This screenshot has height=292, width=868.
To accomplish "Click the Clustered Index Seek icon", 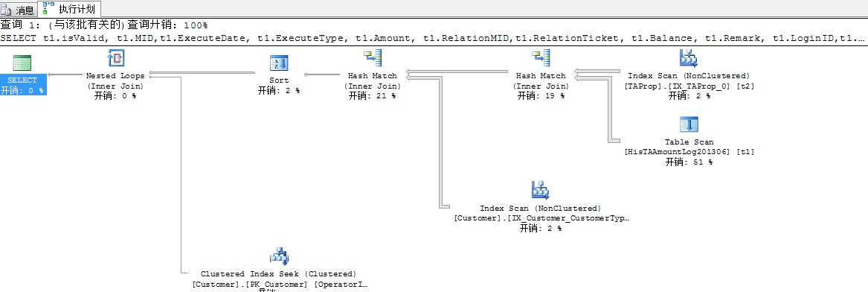I will pos(278,256).
